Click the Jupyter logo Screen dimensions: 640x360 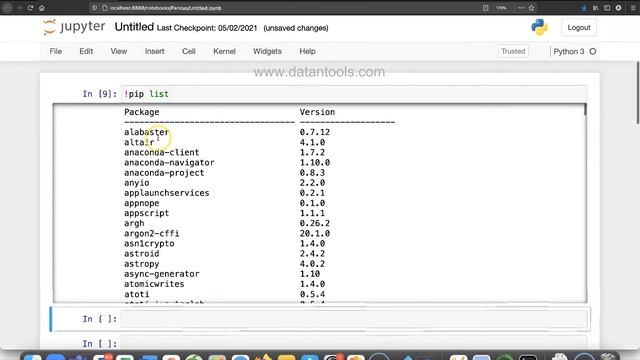(x=74, y=27)
